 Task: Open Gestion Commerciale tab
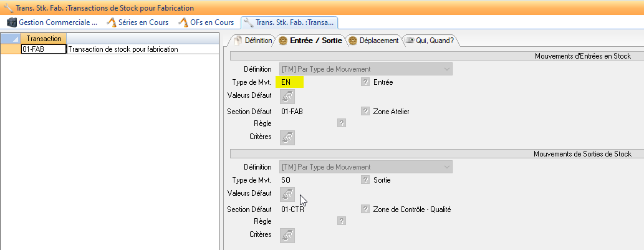tap(52, 22)
